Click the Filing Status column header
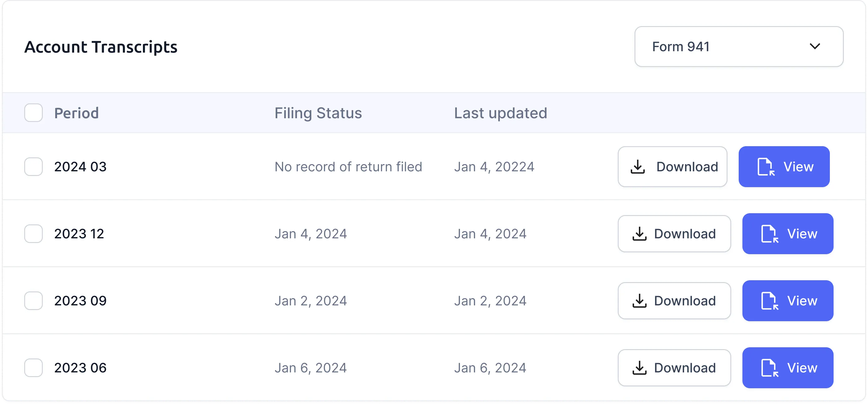The height and width of the screenshot is (405, 868). 318,113
